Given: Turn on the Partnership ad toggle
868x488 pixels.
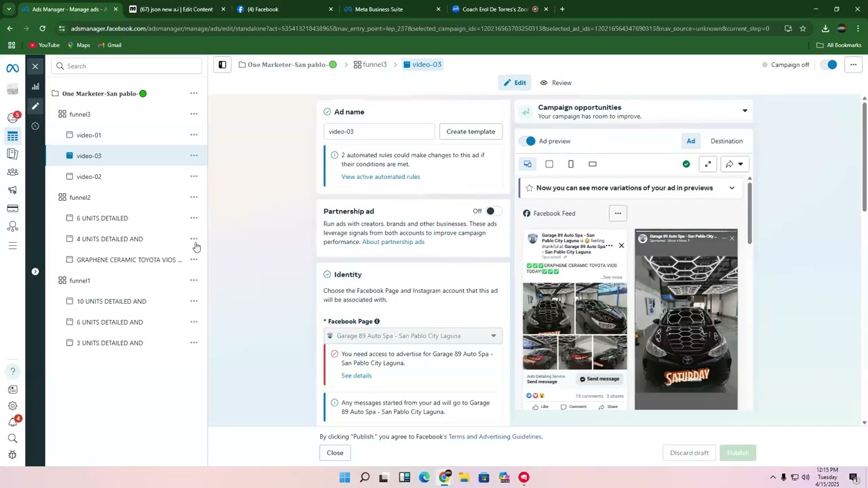Looking at the screenshot, I should (x=494, y=211).
